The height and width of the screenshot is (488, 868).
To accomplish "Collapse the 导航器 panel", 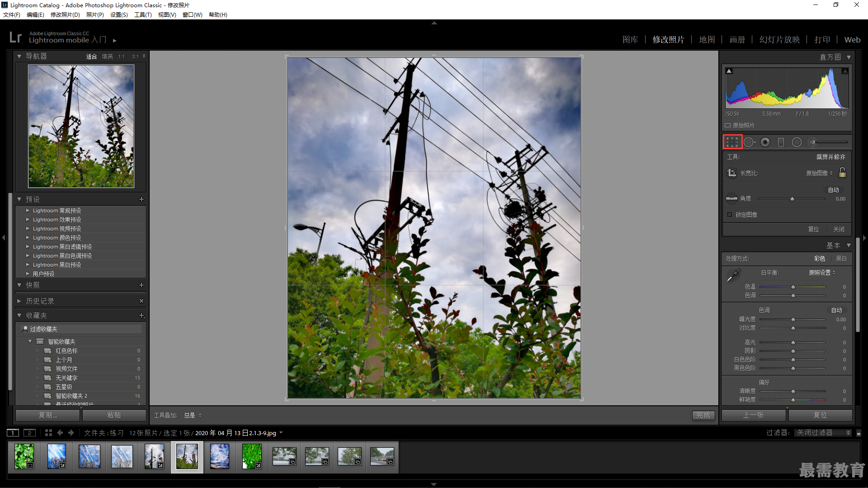I will (19, 56).
